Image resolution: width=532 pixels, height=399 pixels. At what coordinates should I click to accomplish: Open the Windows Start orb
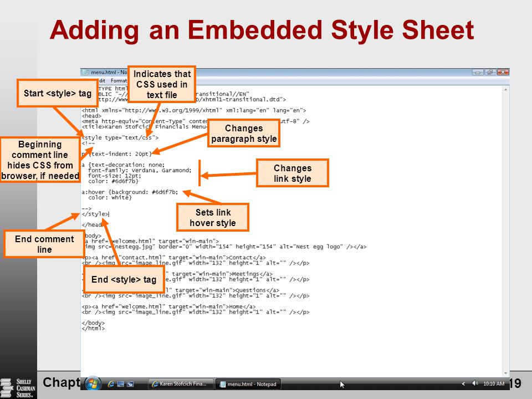(x=93, y=383)
